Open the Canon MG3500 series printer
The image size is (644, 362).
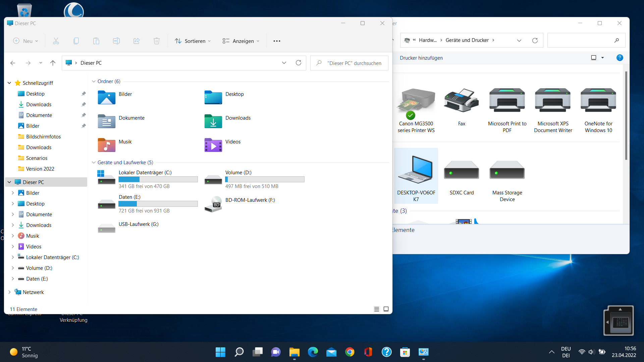pos(416,104)
